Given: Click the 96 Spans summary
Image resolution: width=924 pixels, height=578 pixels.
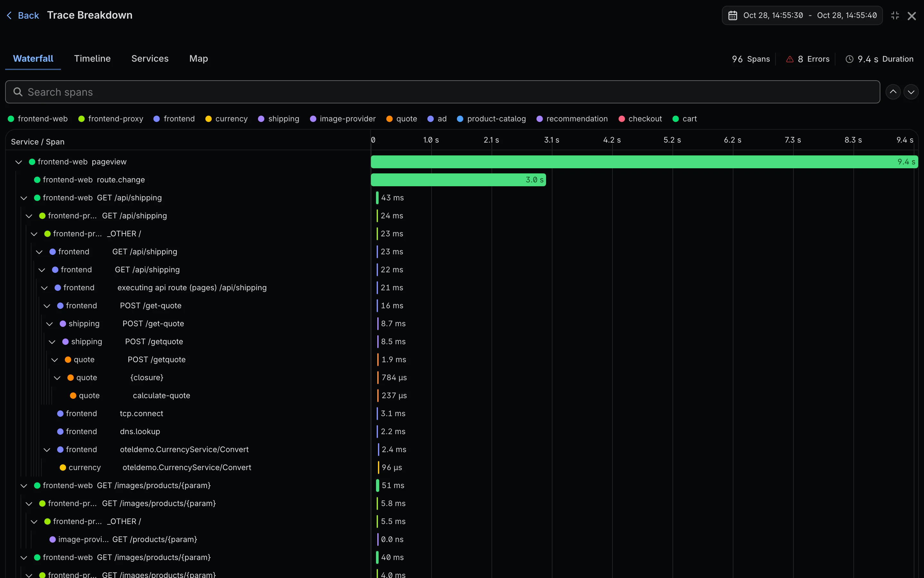Looking at the screenshot, I should click(x=751, y=59).
